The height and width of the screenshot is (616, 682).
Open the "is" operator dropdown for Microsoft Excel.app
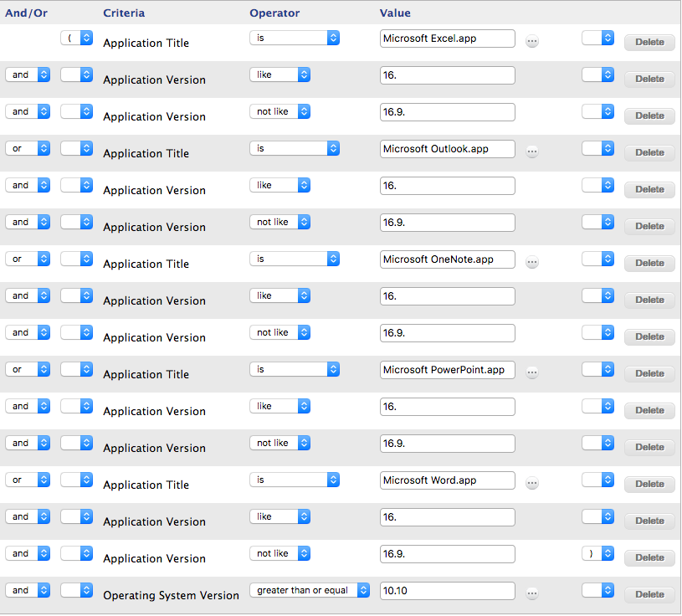click(x=295, y=38)
